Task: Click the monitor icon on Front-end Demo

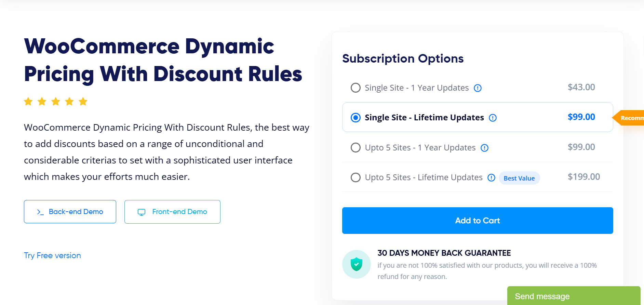Action: click(142, 212)
